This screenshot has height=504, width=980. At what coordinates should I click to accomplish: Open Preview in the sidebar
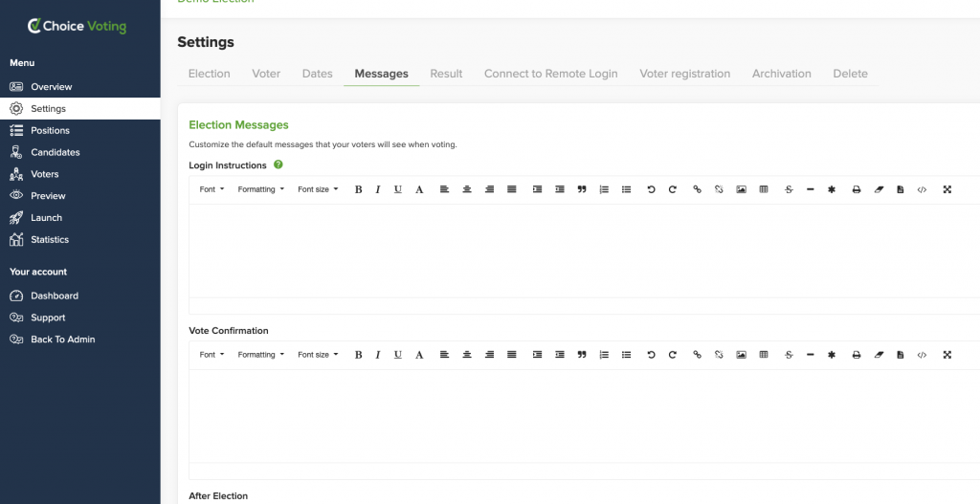pos(80,196)
